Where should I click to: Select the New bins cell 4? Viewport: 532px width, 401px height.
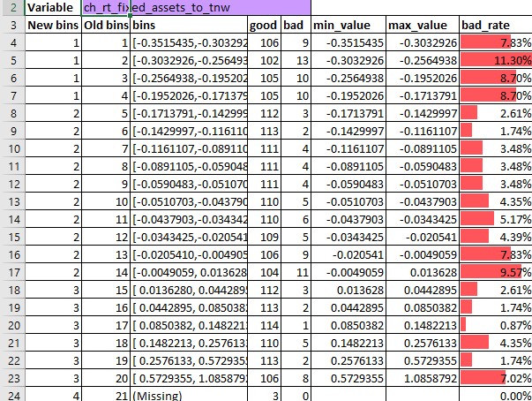[x=53, y=395]
